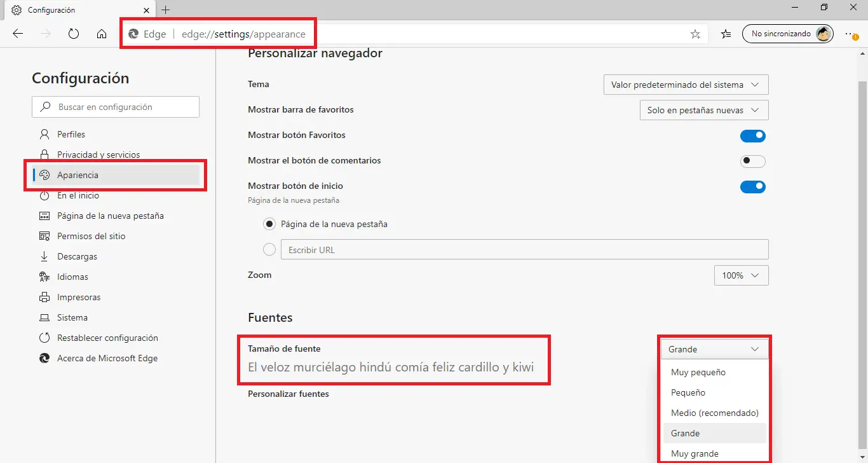Select the Escribir URL radio button

[x=269, y=249]
